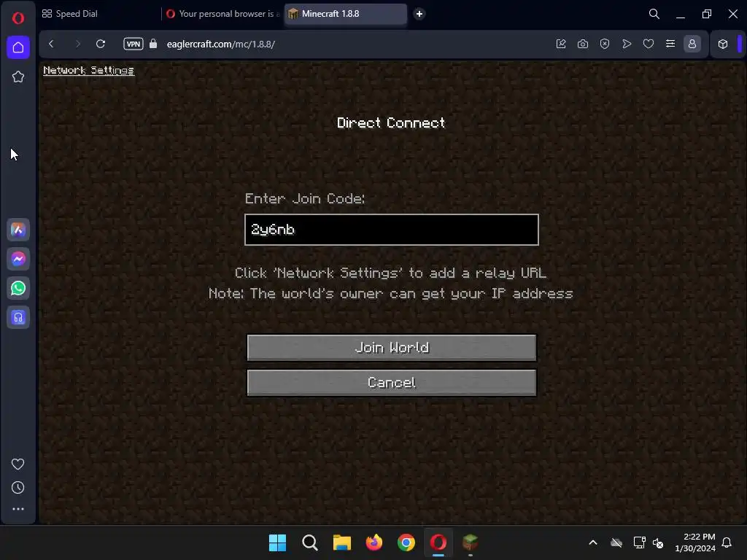Click the relay URL hint text
This screenshot has width=747, height=560.
click(x=391, y=273)
